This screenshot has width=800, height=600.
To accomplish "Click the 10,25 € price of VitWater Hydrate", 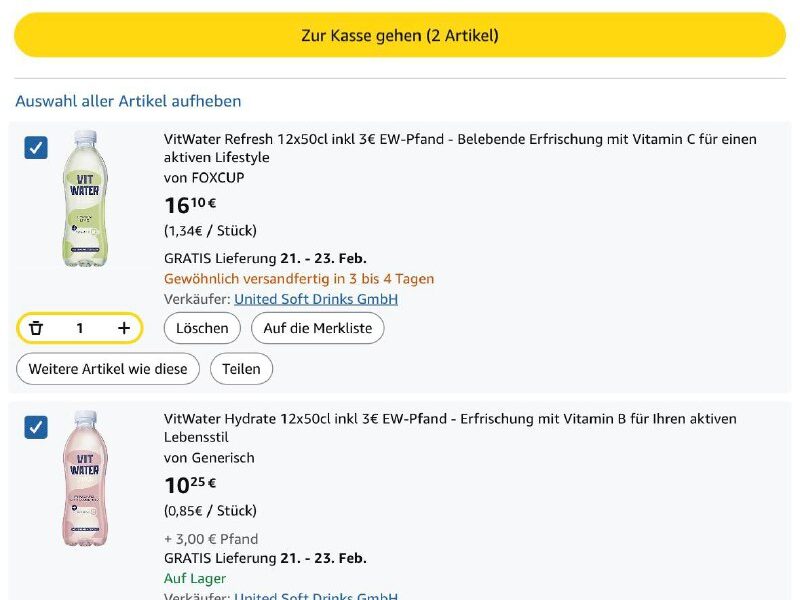I will pyautogui.click(x=190, y=485).
